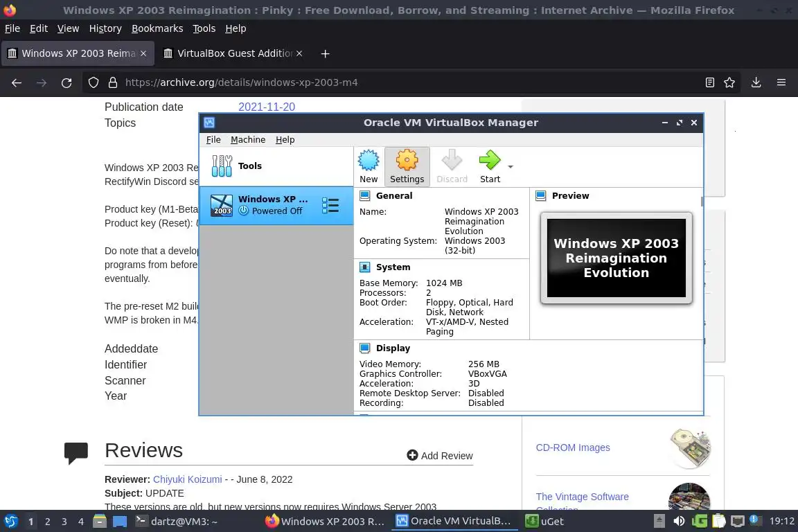
Task: Select the Windows XP 2003 VM entry
Action: 276,205
